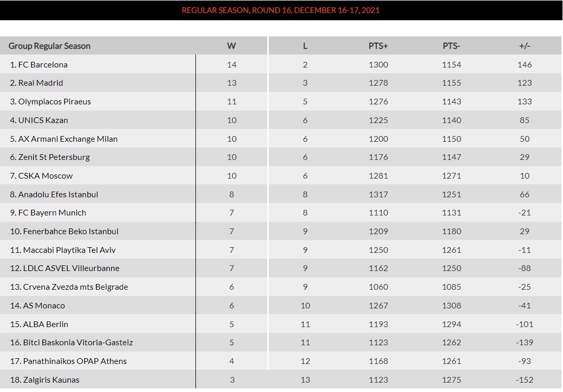Click the PTS+ column header
Screen dimensions: 563x392
click(378, 46)
